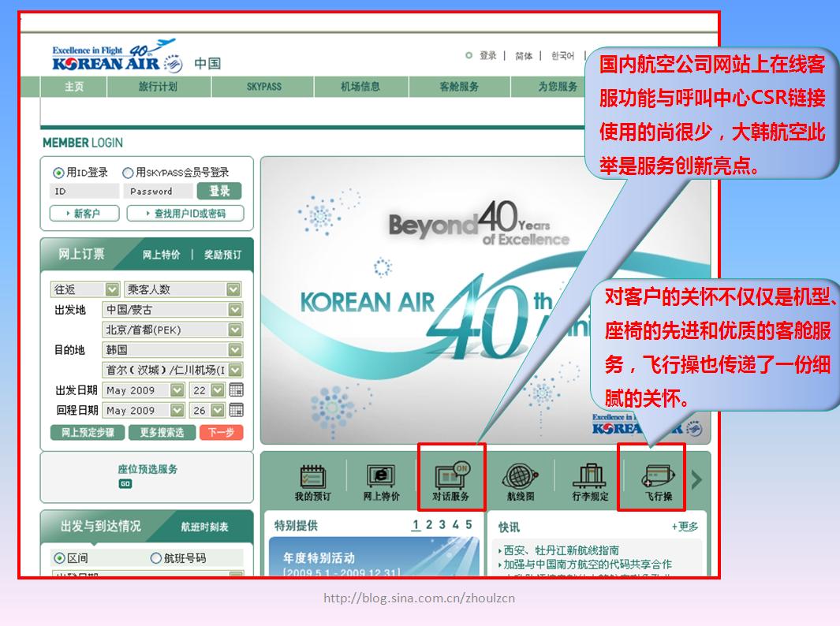Click the 更多搜索选 button
840x626 pixels.
coord(162,432)
